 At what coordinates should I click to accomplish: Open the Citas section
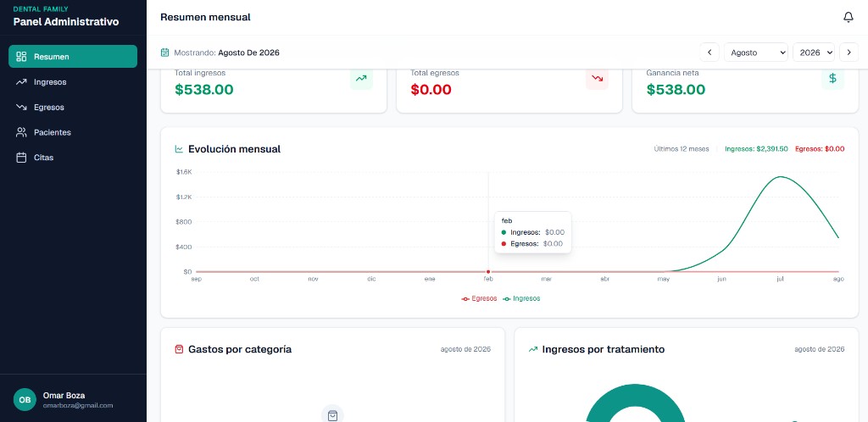(73, 158)
